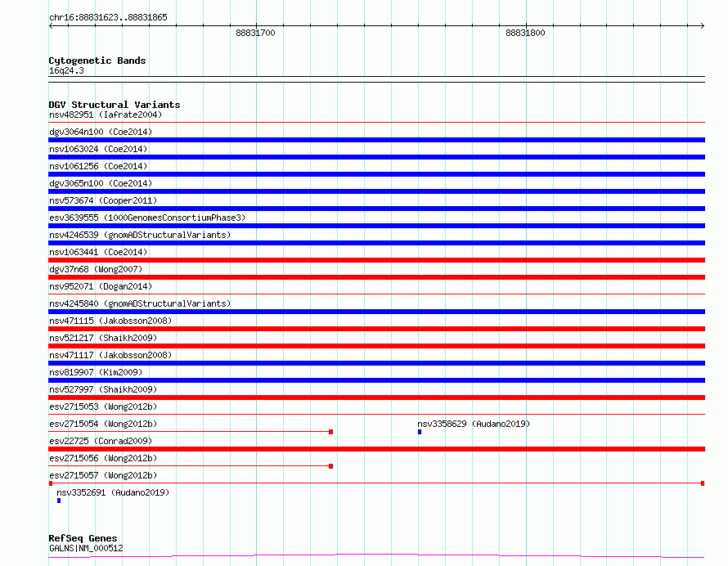Click the thick red bar under esv22725

[376, 449]
